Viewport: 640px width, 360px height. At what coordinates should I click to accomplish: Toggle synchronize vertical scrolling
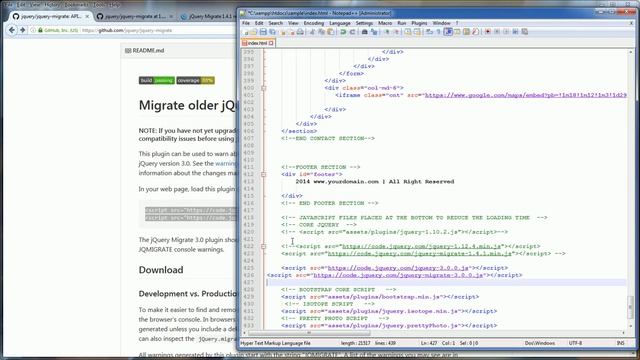[408, 32]
